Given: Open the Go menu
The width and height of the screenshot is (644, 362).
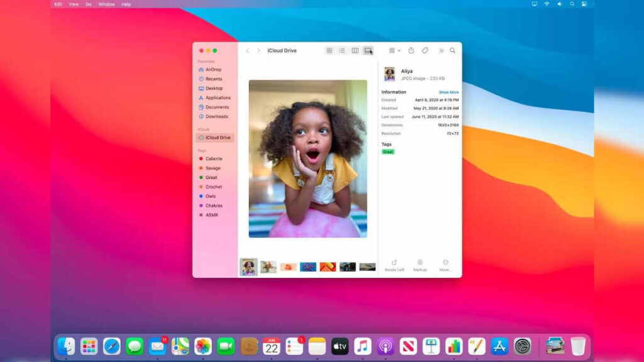Looking at the screenshot, I should [x=88, y=4].
